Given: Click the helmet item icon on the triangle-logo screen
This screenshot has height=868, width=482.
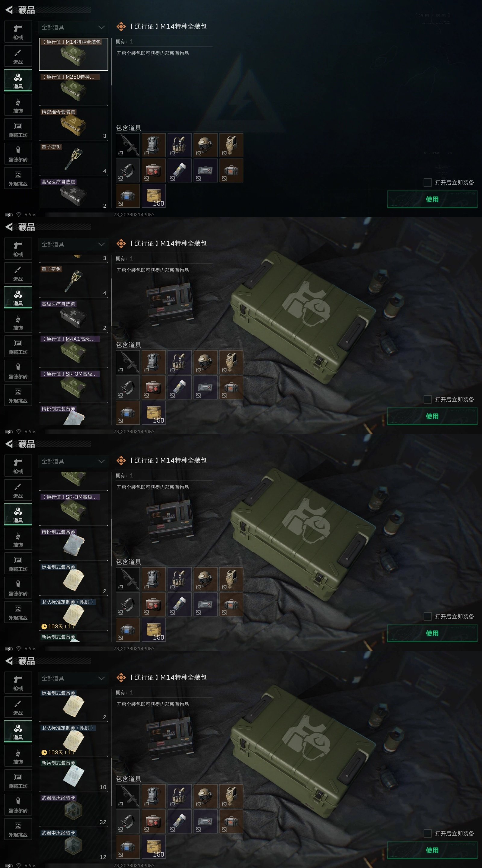Looking at the screenshot, I should [205, 145].
